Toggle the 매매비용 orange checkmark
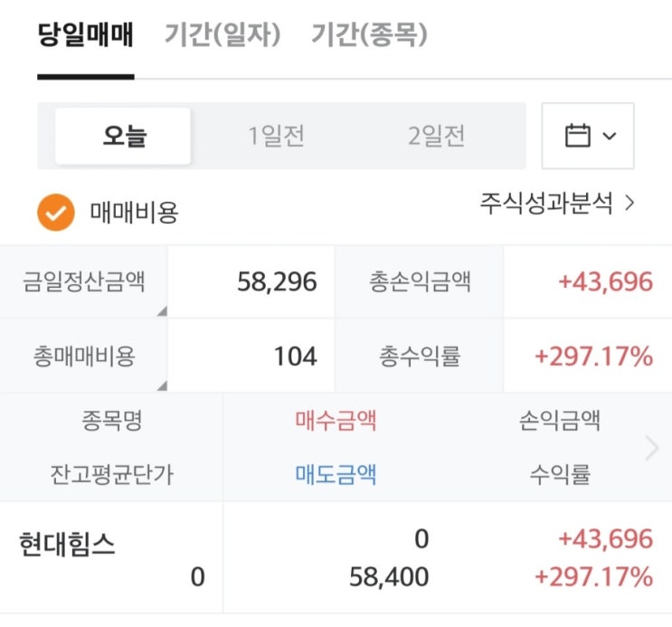Viewport: 672px width, 627px height. 55,213
